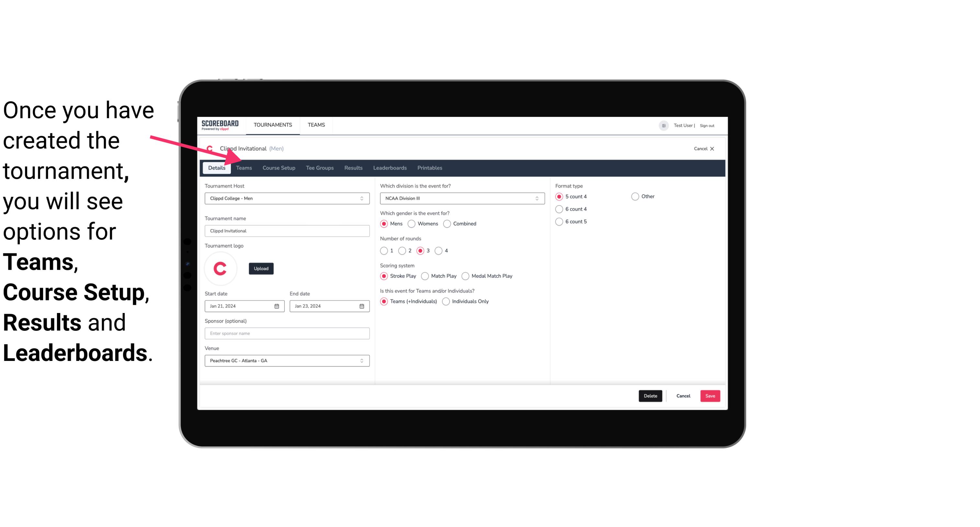Switch to the Course Setup tab
This screenshot has width=980, height=527.
pyautogui.click(x=278, y=167)
